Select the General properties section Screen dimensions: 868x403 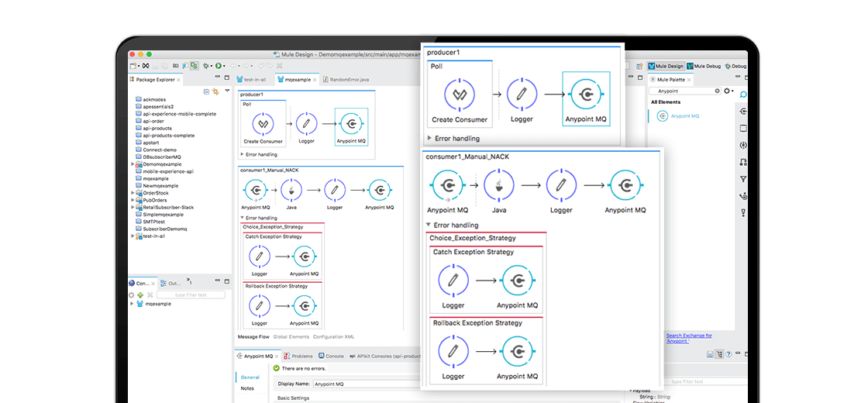tap(250, 377)
